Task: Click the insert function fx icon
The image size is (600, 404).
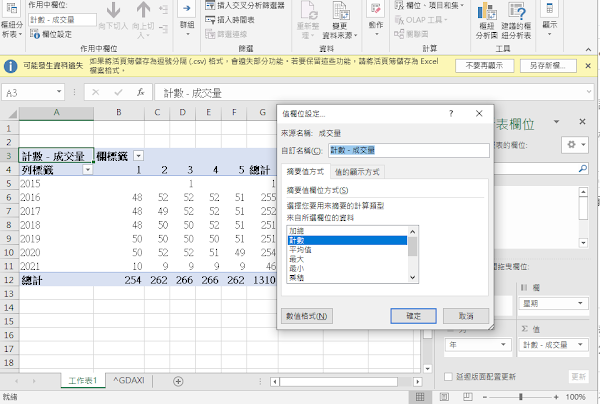Action: tap(141, 92)
